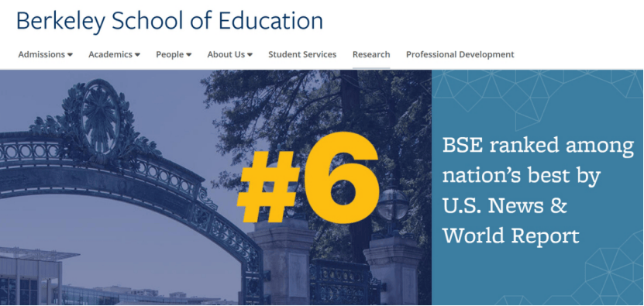Image resolution: width=644 pixels, height=306 pixels.
Task: Select the People navigation item
Action: pyautogui.click(x=170, y=55)
